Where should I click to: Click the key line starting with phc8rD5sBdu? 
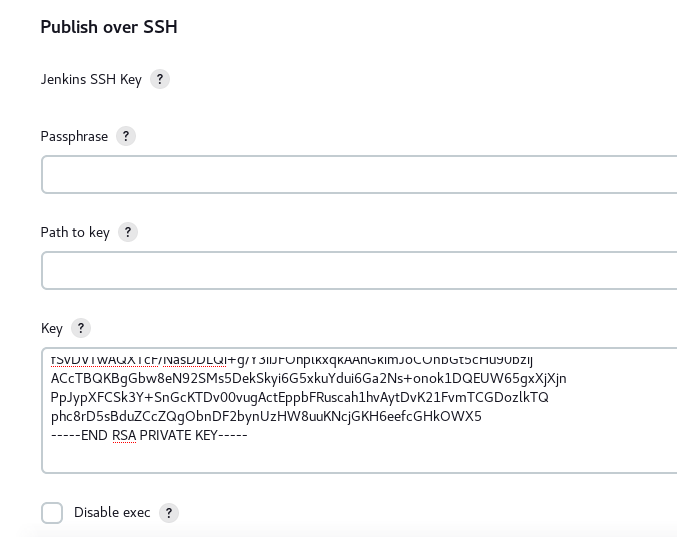coord(266,417)
